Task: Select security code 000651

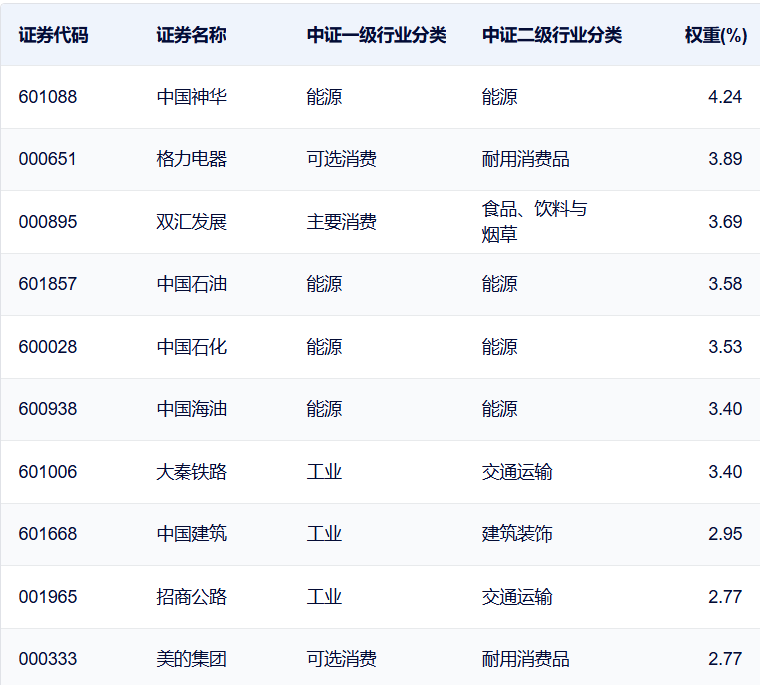Action: pos(48,159)
